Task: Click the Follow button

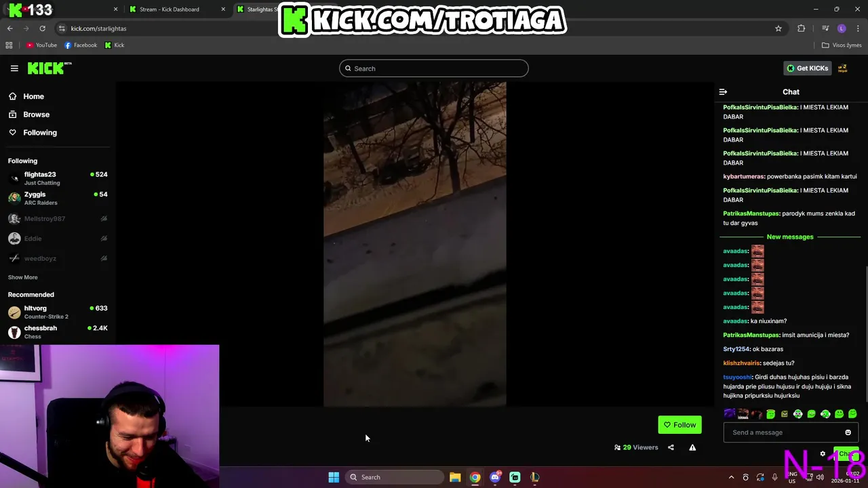Action: 679,425
